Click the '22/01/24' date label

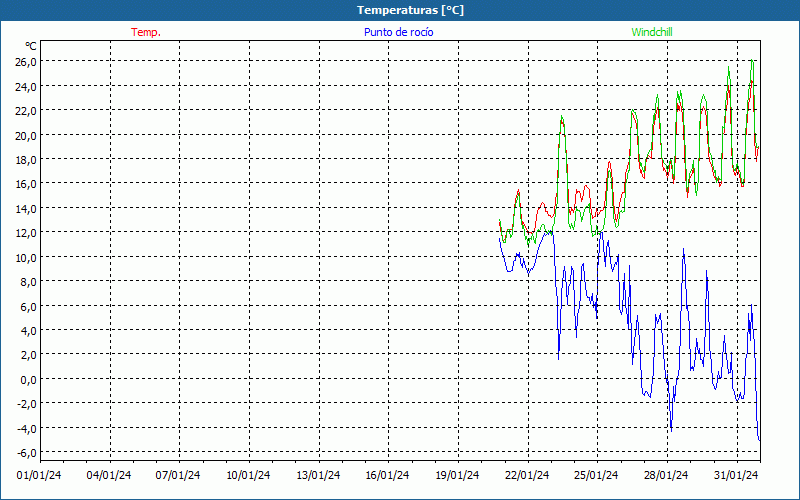point(527,475)
